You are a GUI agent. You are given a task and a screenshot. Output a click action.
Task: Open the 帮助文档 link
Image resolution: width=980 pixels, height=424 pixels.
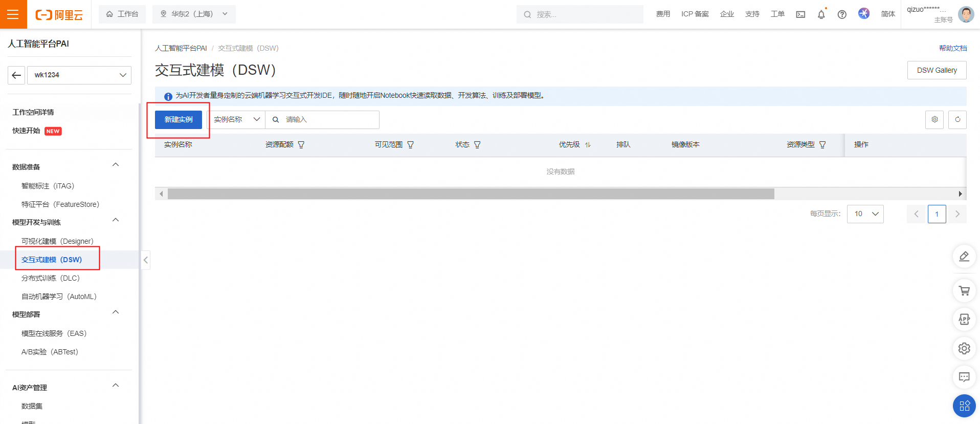953,48
